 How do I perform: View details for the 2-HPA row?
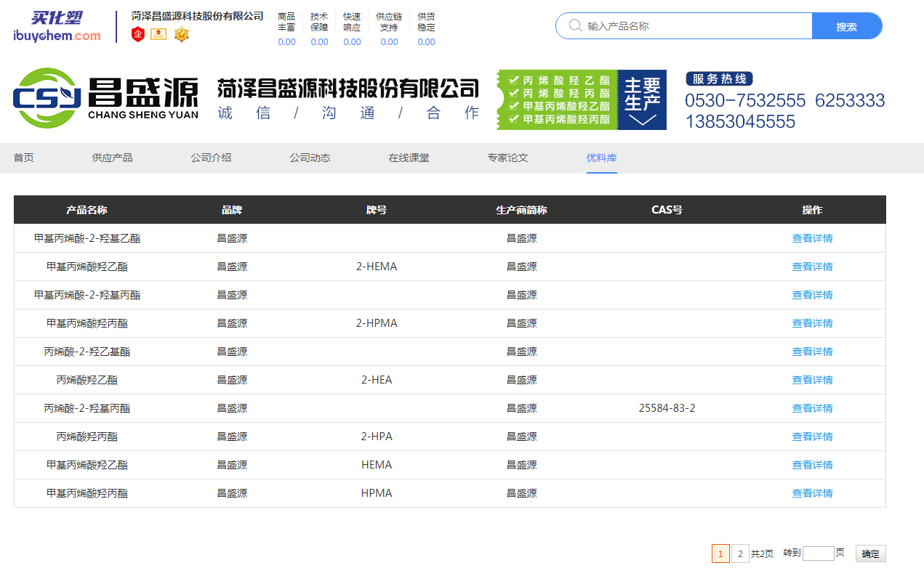point(812,437)
